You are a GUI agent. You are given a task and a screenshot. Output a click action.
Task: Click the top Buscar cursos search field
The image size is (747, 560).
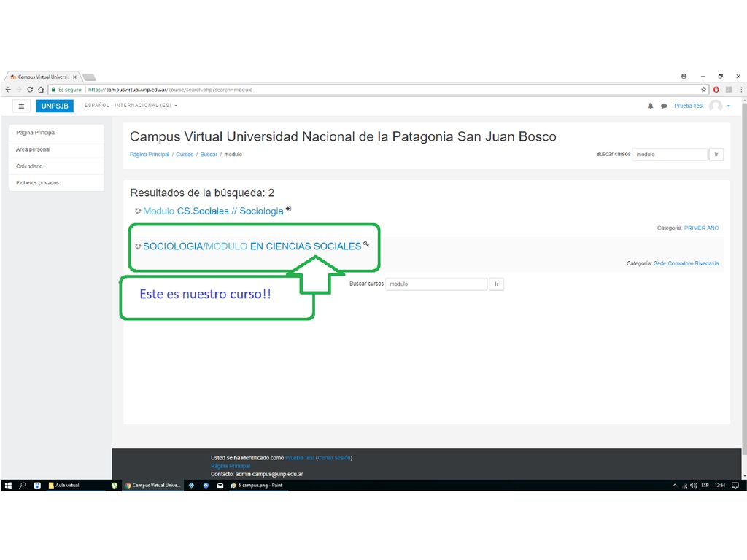[670, 155]
